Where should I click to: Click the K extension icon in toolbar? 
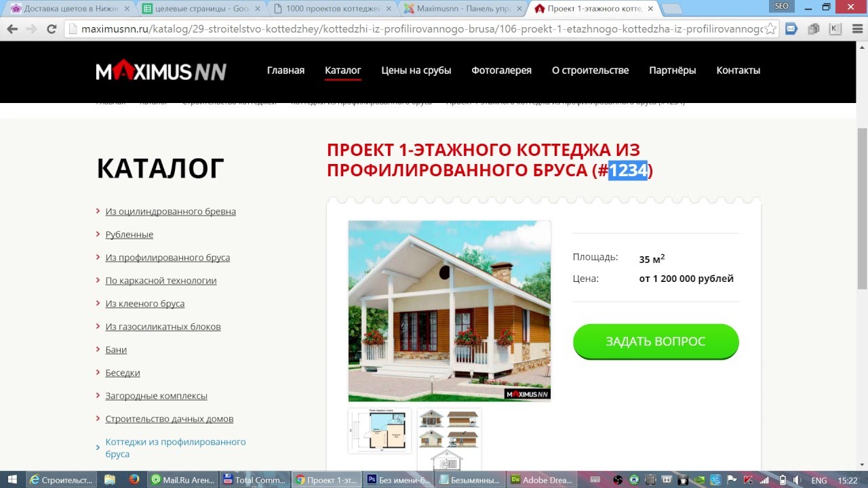click(x=835, y=29)
